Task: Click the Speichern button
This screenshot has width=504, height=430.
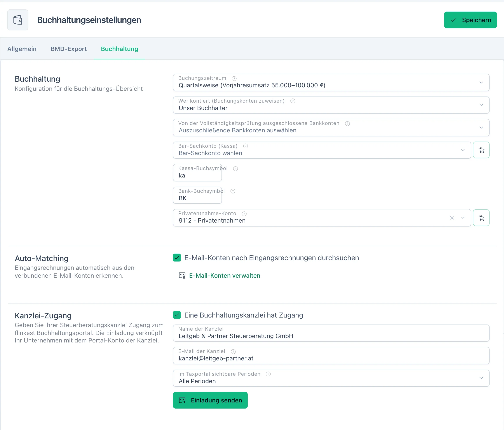Action: pyautogui.click(x=470, y=20)
